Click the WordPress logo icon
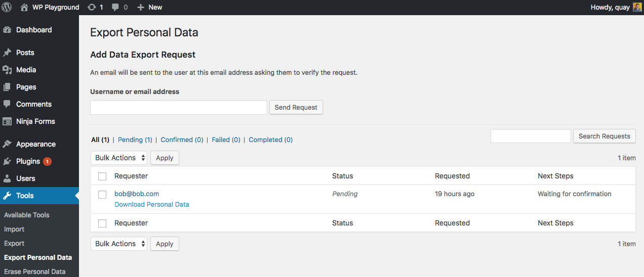Image resolution: width=644 pixels, height=277 pixels. [x=7, y=7]
